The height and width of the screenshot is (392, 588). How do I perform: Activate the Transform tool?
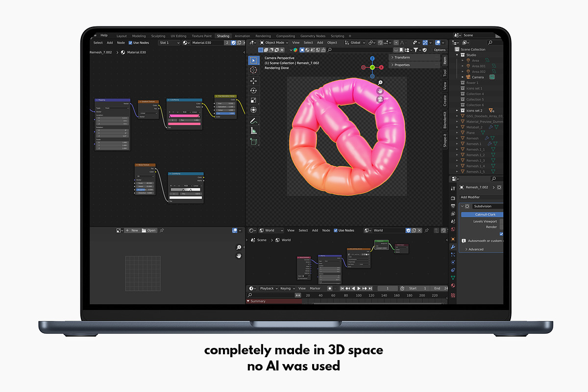pos(253,110)
